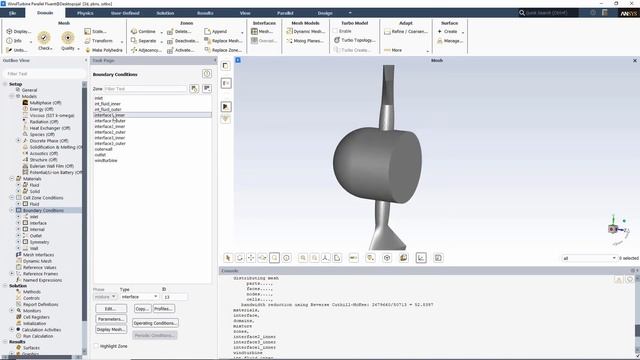Screen dimensions: 640x360
Task: Click the Boundary Conditions help icon
Action: click(x=207, y=74)
